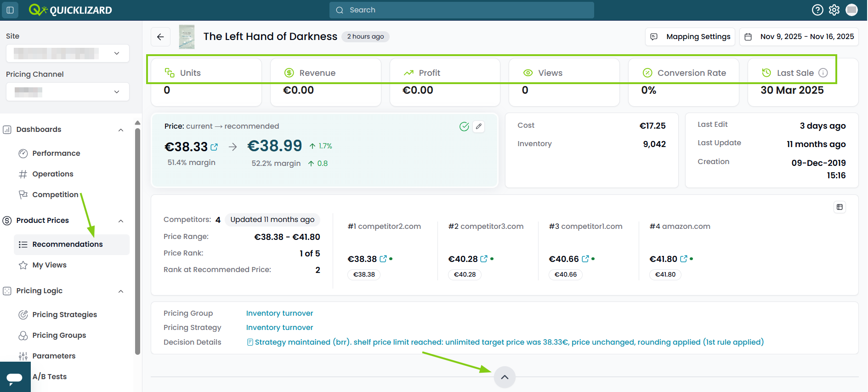Open the help question mark icon
Viewport: 868px width, 392px height.
817,10
